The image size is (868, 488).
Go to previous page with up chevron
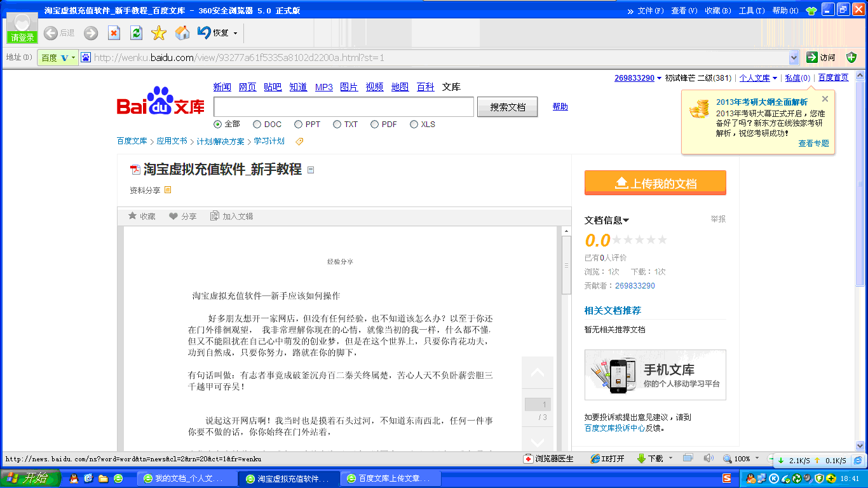[x=538, y=373]
